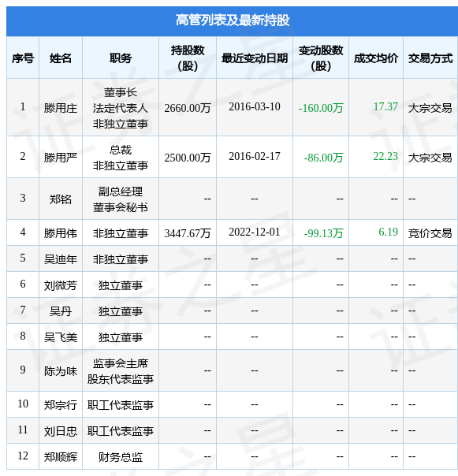The image size is (458, 476).
Task: Click the 职工代表监事 cell for 刘日忠
Action: pyautogui.click(x=121, y=431)
